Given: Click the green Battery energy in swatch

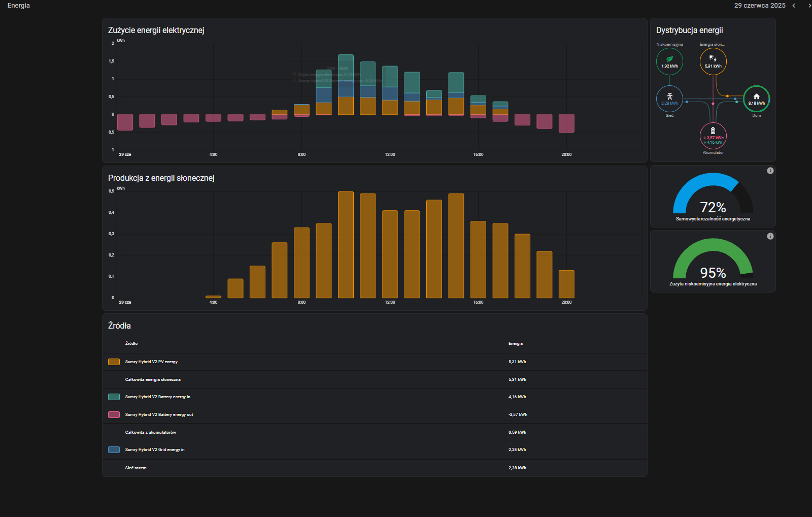Looking at the screenshot, I should (x=114, y=397).
